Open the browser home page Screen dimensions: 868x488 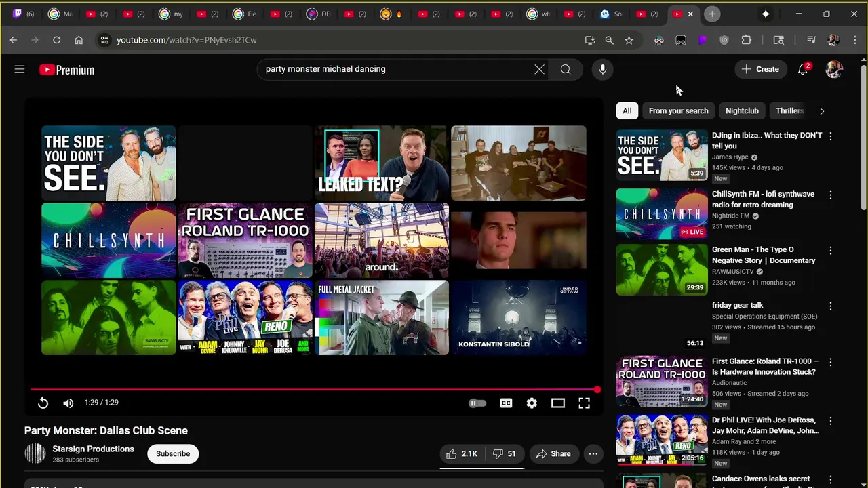click(79, 40)
